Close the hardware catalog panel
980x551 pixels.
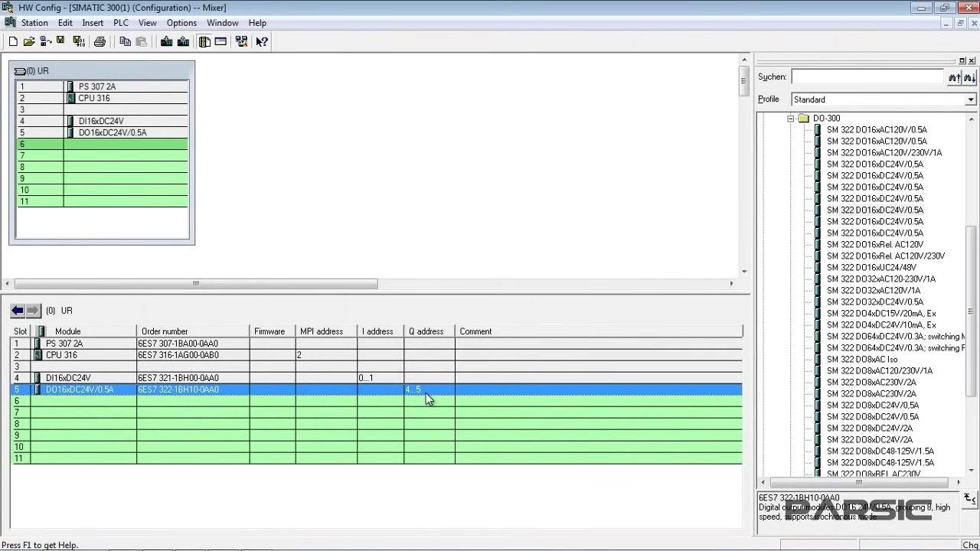972,60
